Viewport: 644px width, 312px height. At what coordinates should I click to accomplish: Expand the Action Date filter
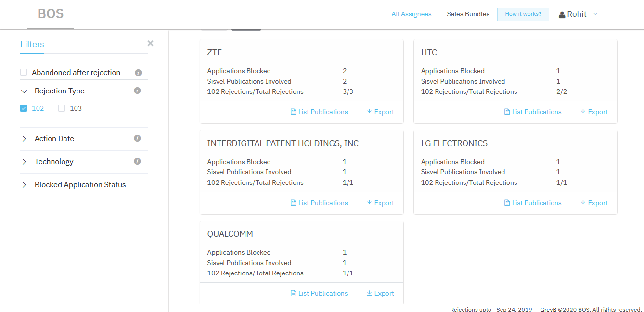click(24, 139)
